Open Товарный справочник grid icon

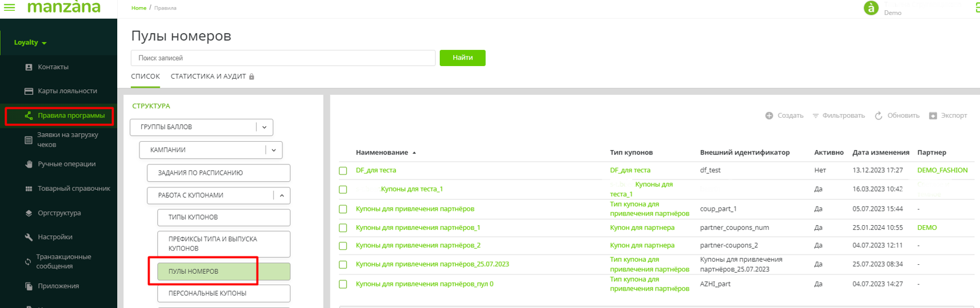(x=29, y=189)
